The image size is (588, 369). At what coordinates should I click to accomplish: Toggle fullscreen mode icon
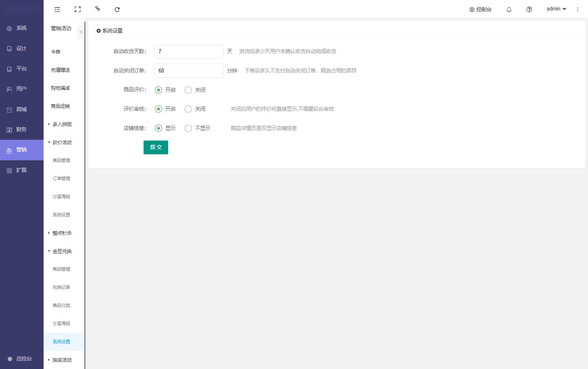(77, 9)
